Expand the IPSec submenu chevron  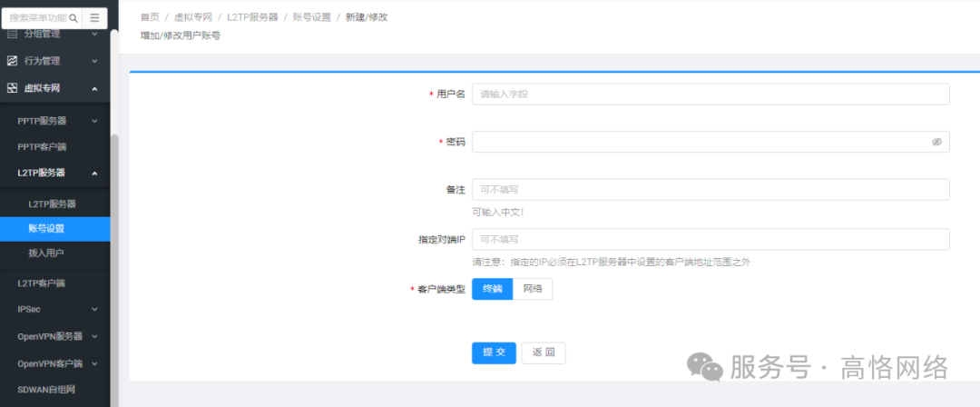point(94,309)
